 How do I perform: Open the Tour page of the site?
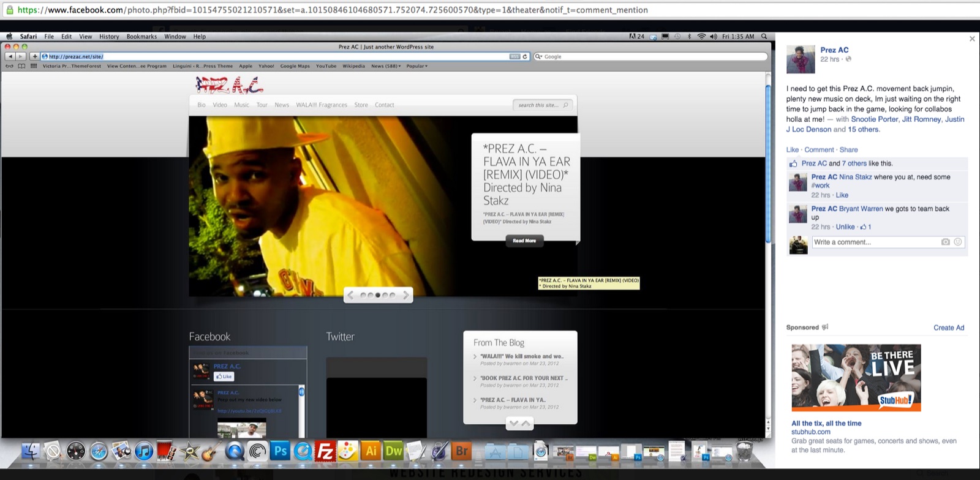[x=262, y=105]
